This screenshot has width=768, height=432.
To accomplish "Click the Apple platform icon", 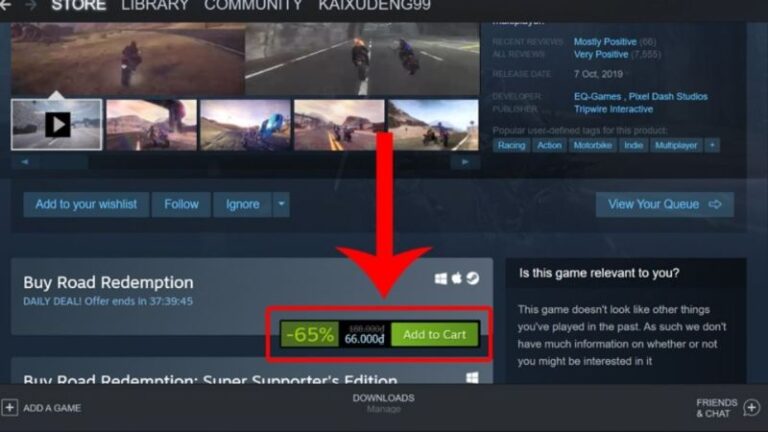I will tap(456, 278).
